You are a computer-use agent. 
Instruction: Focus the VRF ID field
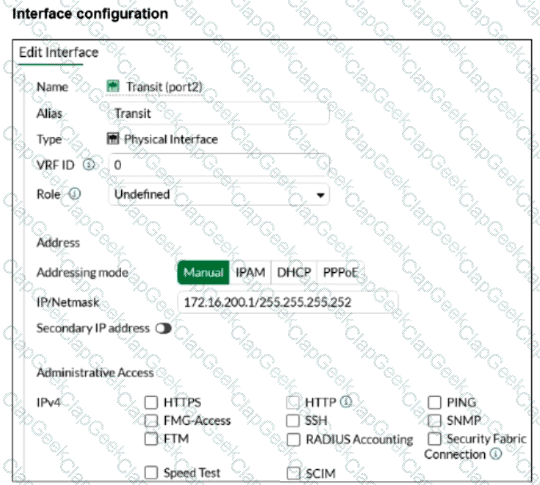[x=219, y=165]
